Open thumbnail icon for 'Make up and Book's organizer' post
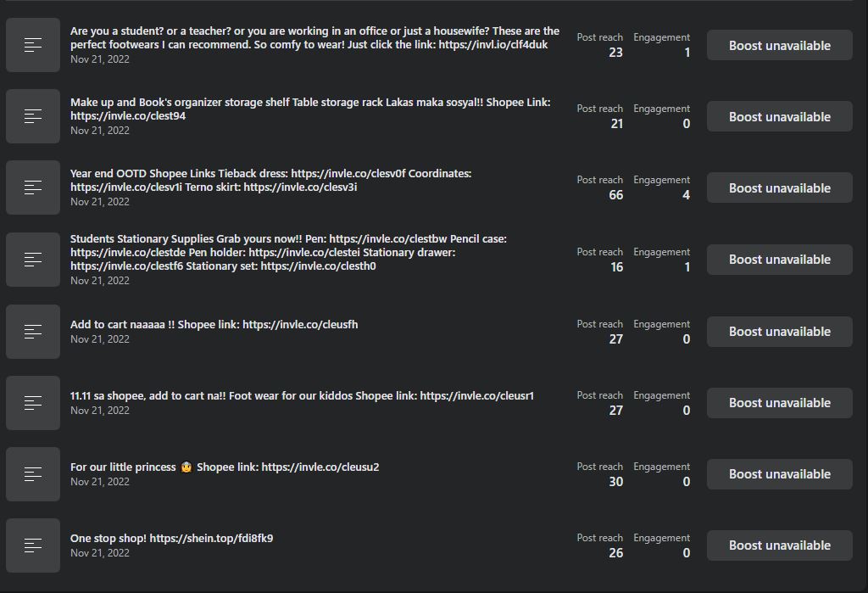The image size is (868, 593). pos(33,116)
